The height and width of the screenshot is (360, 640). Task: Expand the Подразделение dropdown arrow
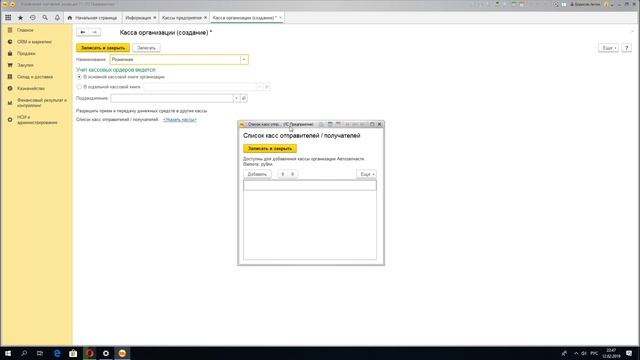236,98
